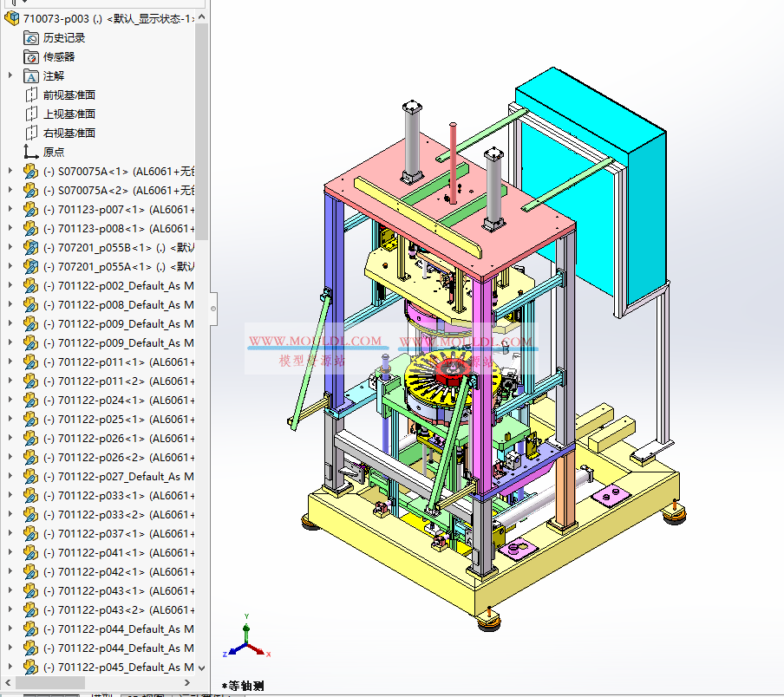The width and height of the screenshot is (784, 697).
Task: Select the 前视基准面 front plane
Action: click(69, 94)
